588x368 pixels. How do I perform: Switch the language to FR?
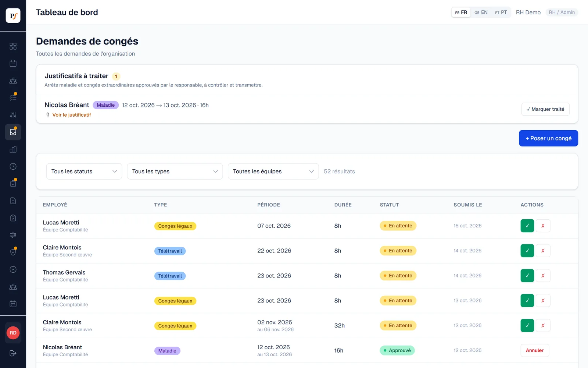461,13
